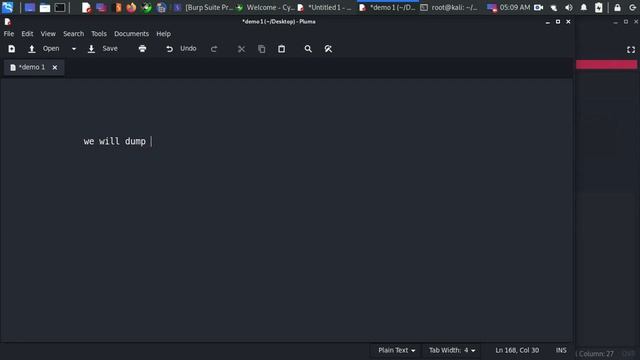Copy selection with the copy icon
The height and width of the screenshot is (360, 640).
(x=262, y=49)
